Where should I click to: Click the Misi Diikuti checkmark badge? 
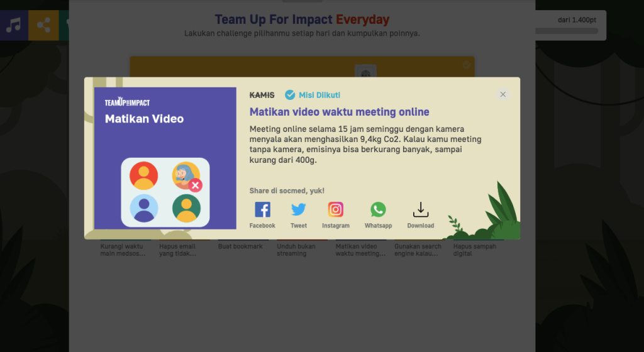coord(290,95)
